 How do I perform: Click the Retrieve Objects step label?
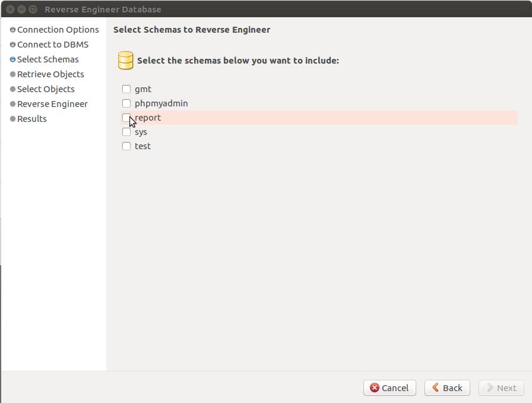[x=50, y=74]
